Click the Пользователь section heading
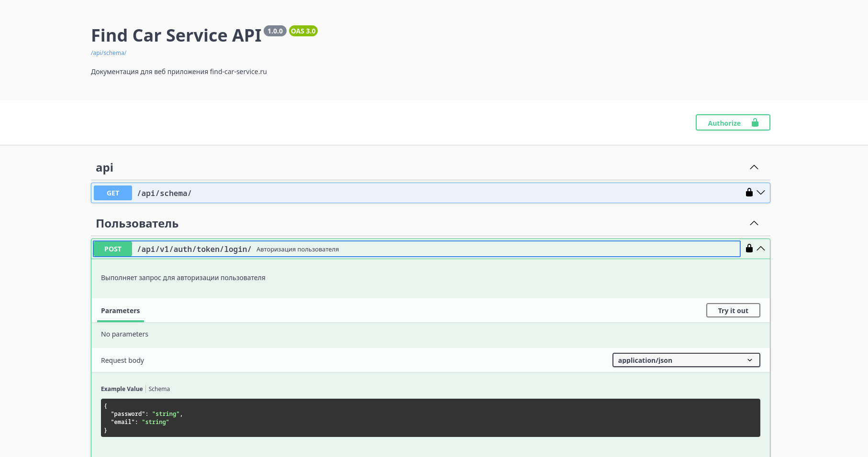868x457 pixels. [137, 224]
